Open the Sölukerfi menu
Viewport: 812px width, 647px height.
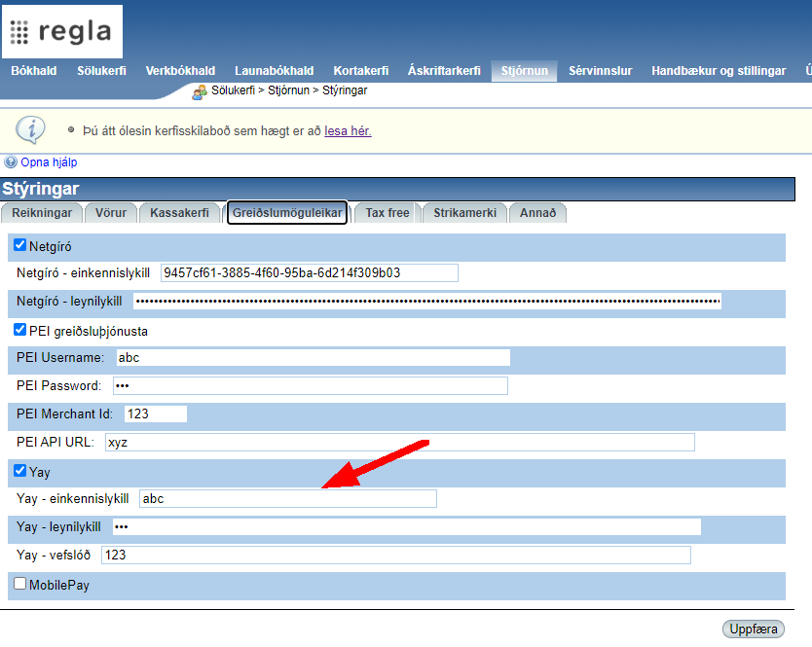point(101,71)
